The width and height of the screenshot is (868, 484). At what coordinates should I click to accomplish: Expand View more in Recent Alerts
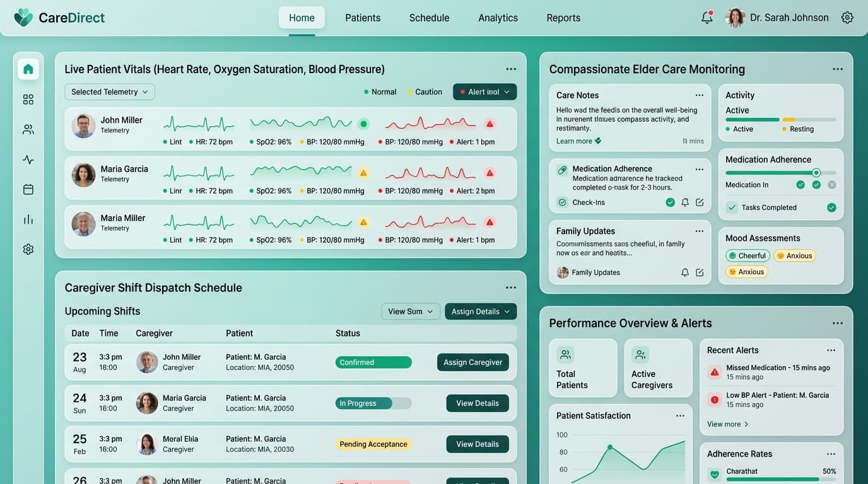[x=728, y=424]
